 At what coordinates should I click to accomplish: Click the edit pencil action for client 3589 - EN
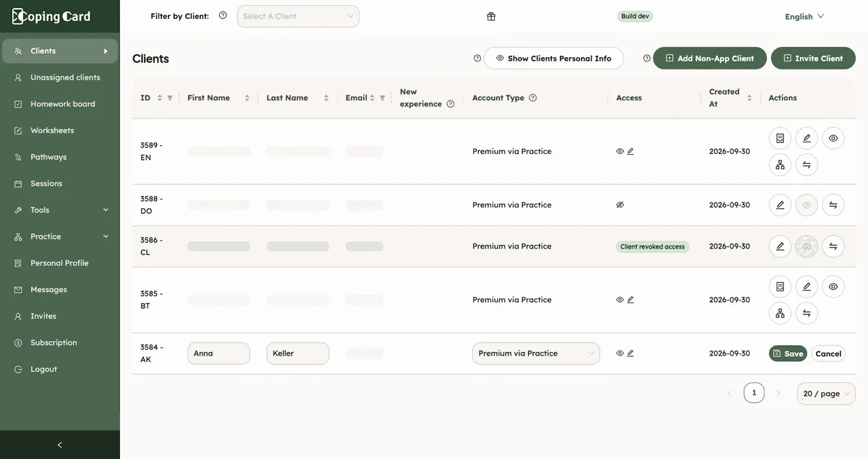807,138
